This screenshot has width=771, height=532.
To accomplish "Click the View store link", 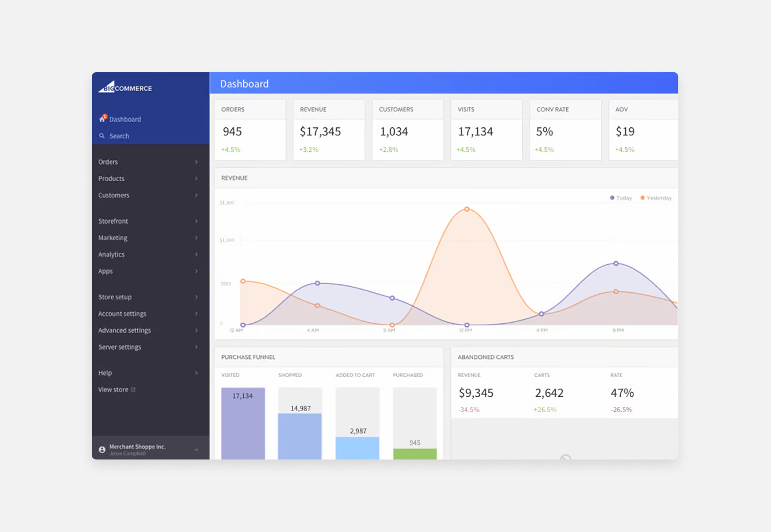I will (x=113, y=390).
